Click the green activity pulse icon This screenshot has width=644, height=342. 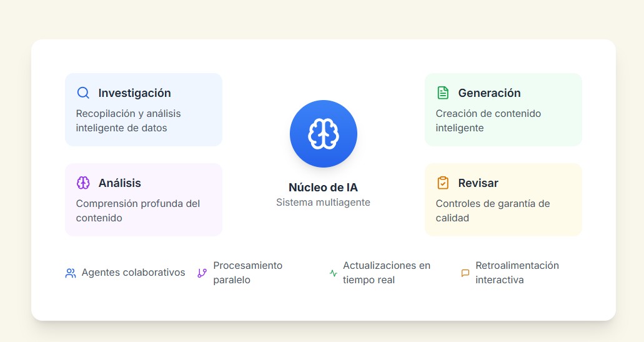(333, 273)
